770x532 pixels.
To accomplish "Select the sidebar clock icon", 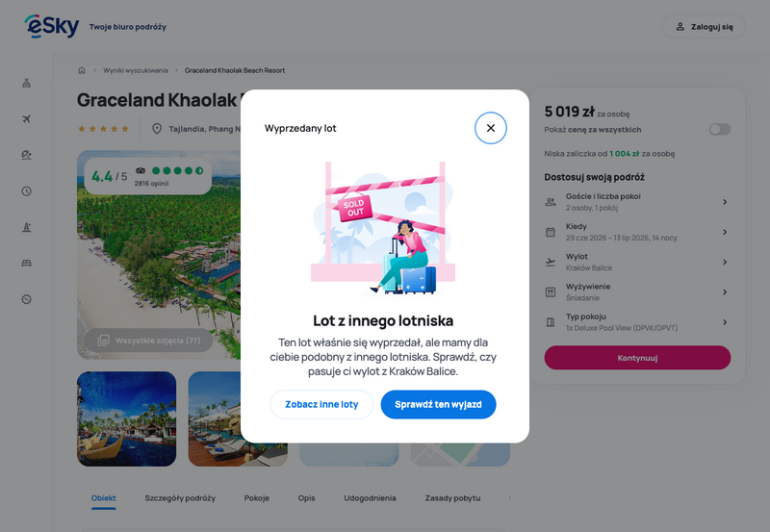I will (x=27, y=190).
